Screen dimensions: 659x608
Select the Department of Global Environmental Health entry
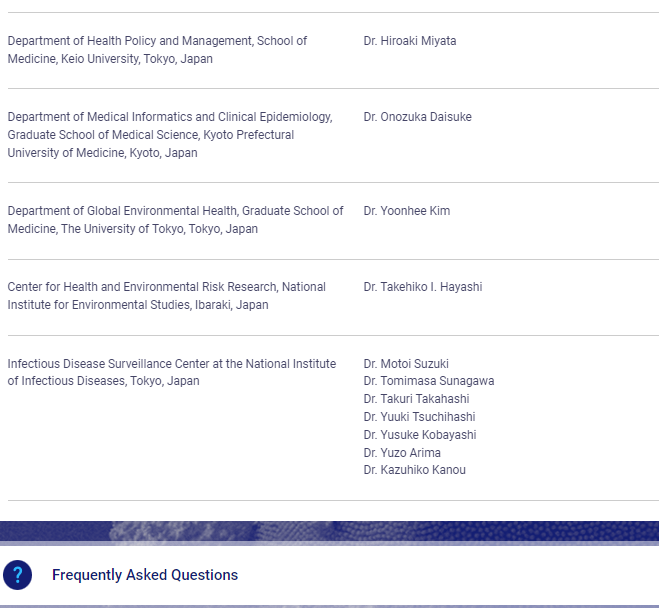[175, 211]
